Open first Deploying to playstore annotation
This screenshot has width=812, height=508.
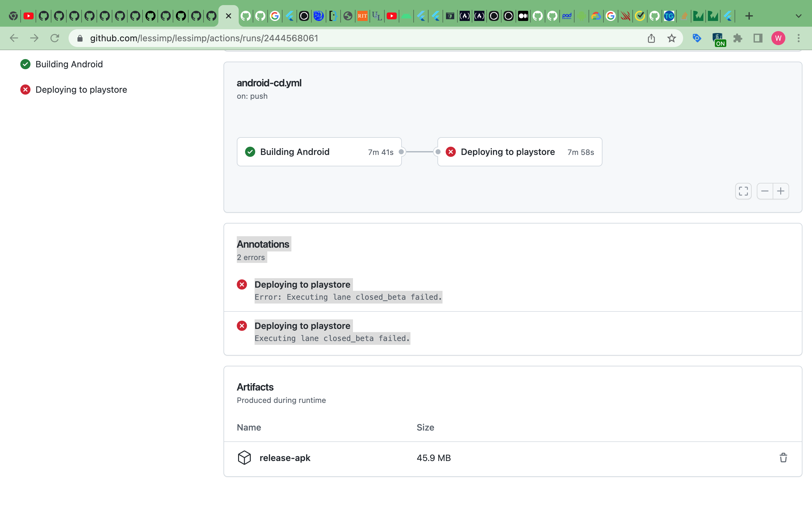(x=302, y=284)
